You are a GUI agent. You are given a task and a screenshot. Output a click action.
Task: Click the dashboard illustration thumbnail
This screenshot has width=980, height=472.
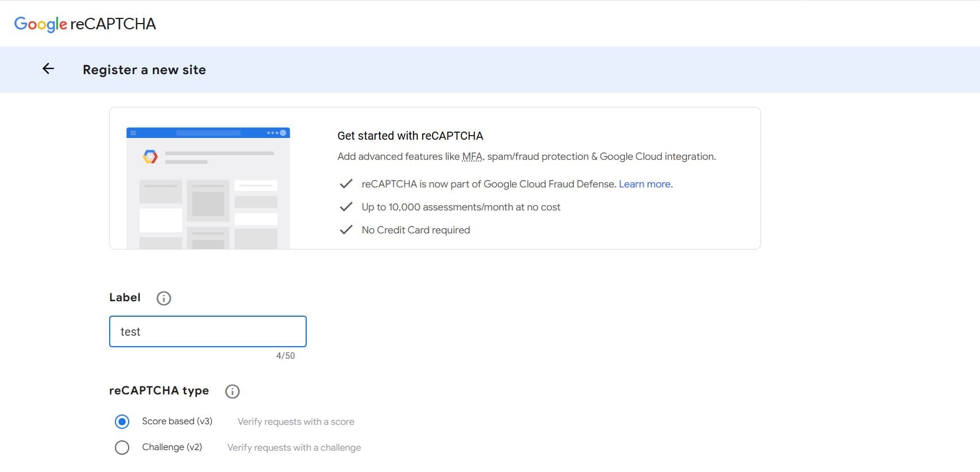tap(208, 188)
